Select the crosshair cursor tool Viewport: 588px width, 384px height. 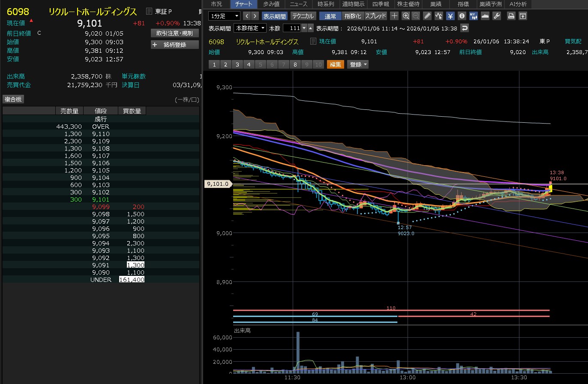coord(395,16)
